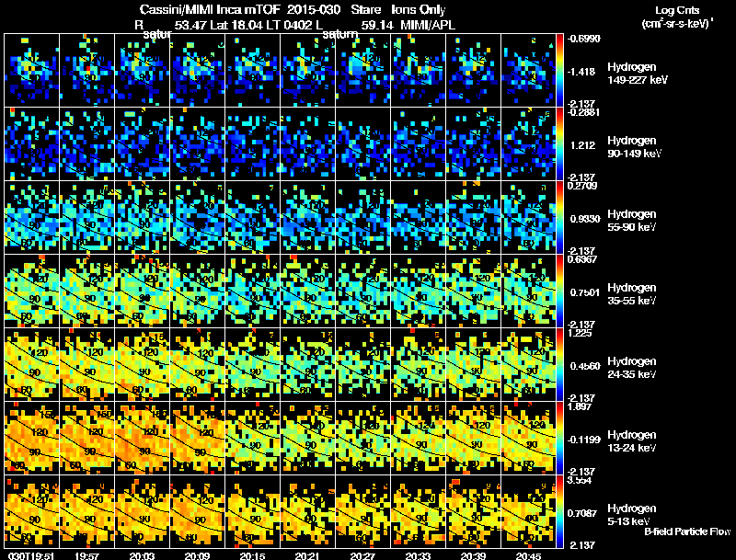Image resolution: width=736 pixels, height=560 pixels.
Task: Click the 3.554 color scale value
Action: [x=580, y=480]
